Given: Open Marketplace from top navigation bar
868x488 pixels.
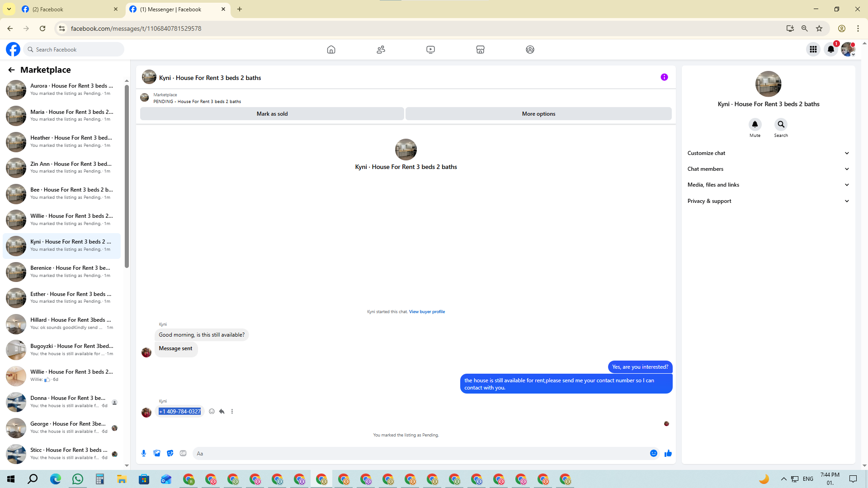Looking at the screenshot, I should point(480,49).
